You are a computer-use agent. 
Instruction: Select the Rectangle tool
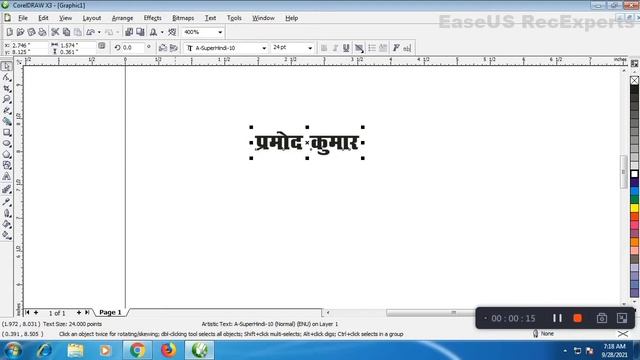tap(7, 133)
